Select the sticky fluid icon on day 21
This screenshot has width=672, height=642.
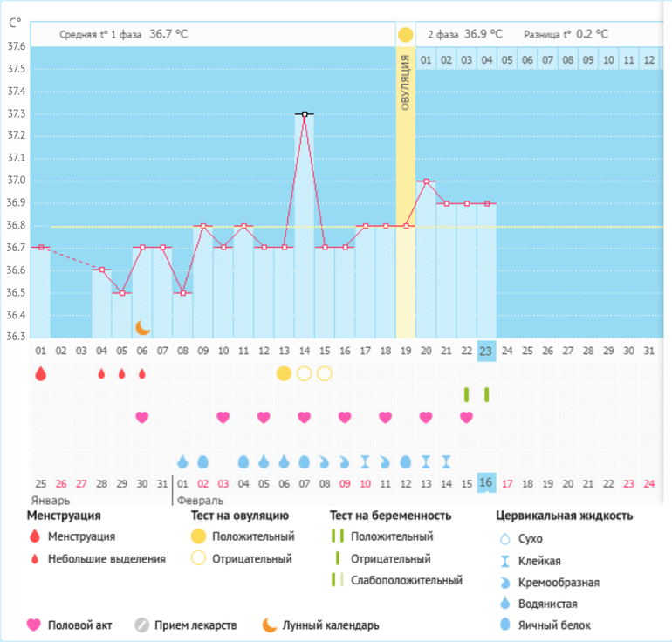point(446,461)
